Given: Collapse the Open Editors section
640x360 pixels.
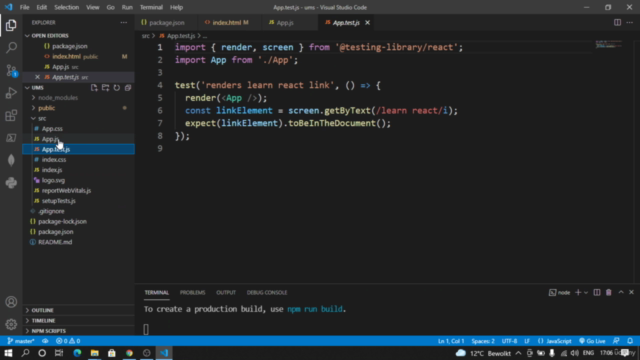Looking at the screenshot, I should click(x=50, y=36).
